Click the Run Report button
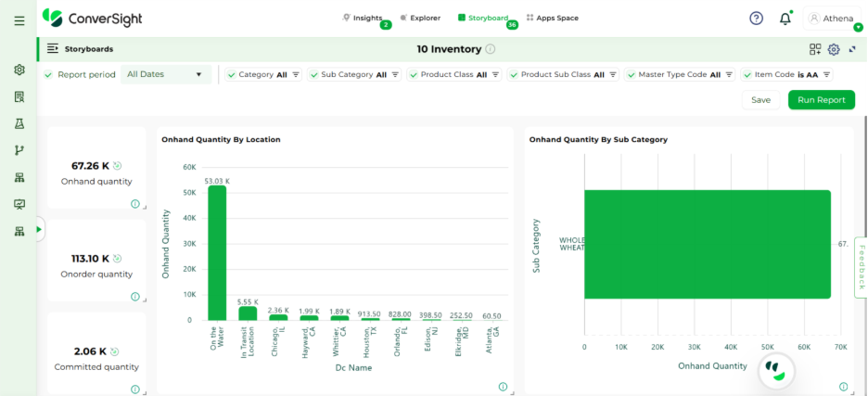This screenshot has height=396, width=868. tap(821, 99)
